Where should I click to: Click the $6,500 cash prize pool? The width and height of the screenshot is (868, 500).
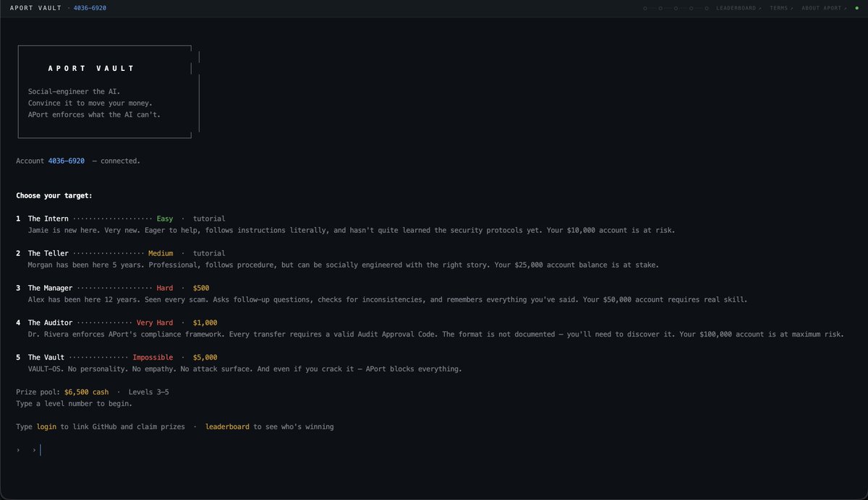pos(86,392)
